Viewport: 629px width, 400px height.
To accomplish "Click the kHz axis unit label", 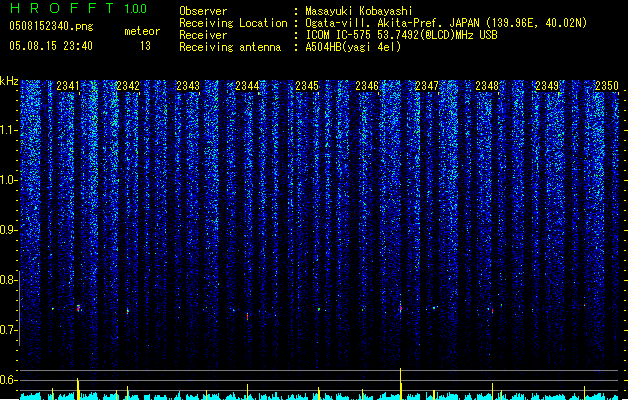I will pos(9,81).
